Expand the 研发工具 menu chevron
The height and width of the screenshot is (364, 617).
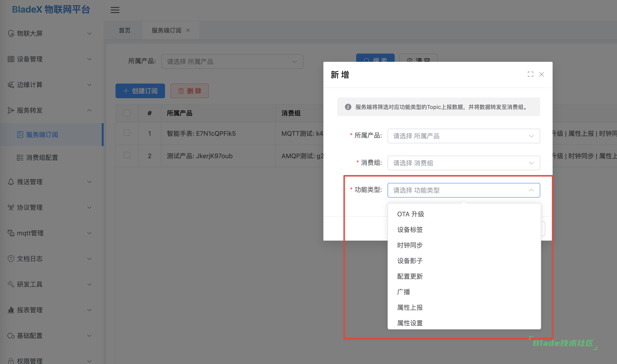click(90, 284)
